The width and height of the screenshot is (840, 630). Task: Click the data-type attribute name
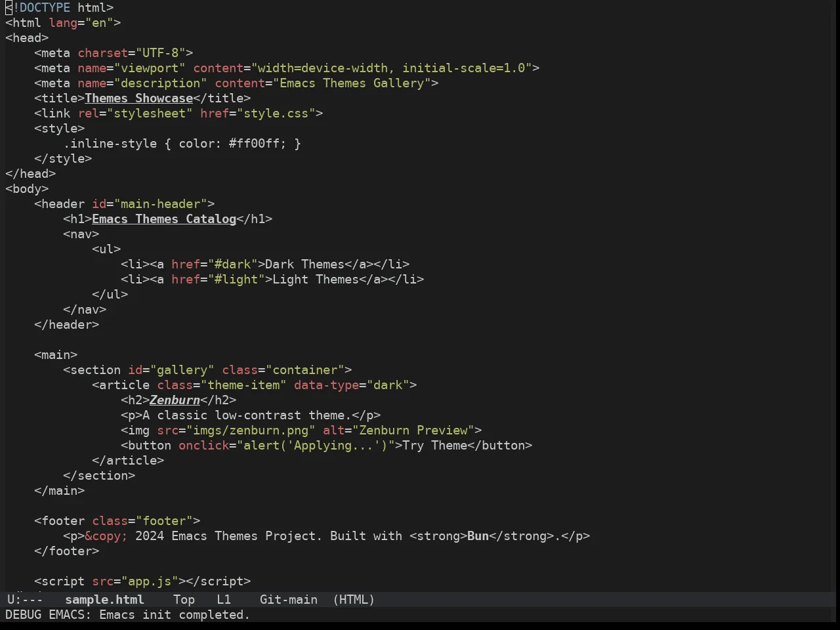pos(326,385)
